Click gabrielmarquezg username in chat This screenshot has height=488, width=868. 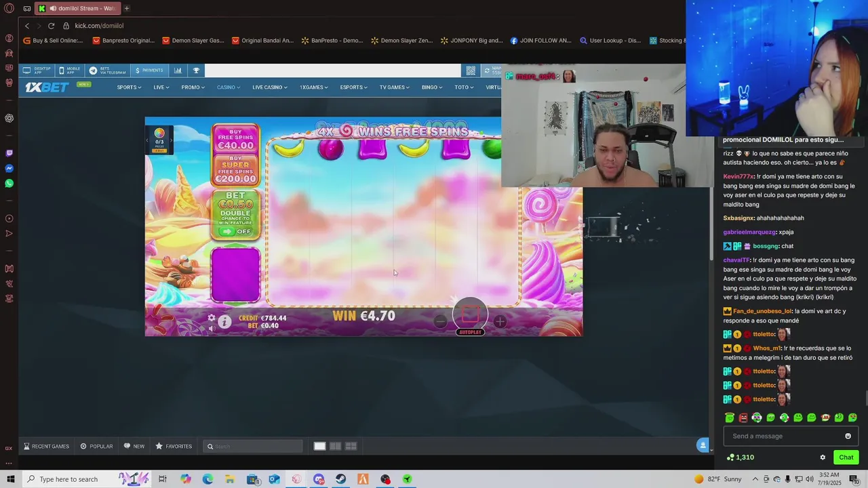(x=749, y=232)
